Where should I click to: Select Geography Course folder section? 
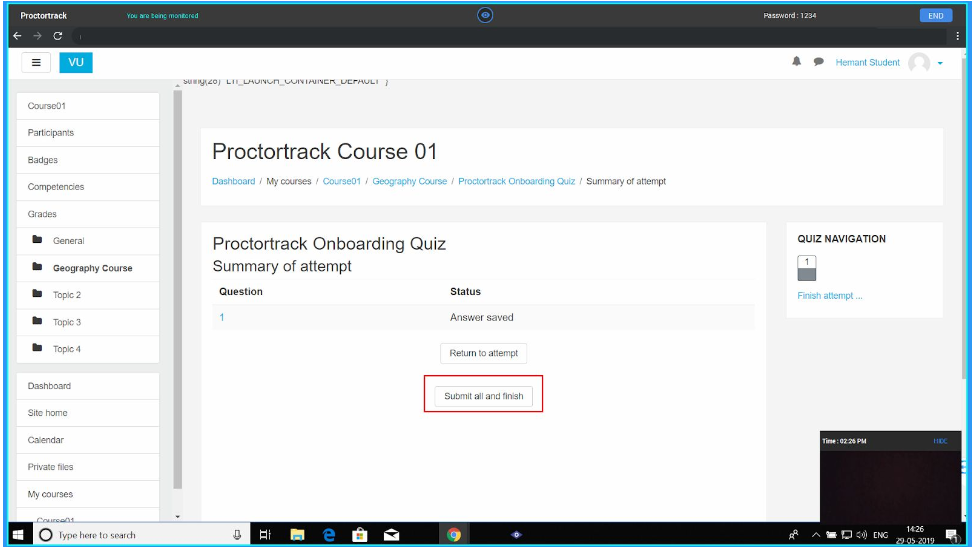[x=88, y=268]
